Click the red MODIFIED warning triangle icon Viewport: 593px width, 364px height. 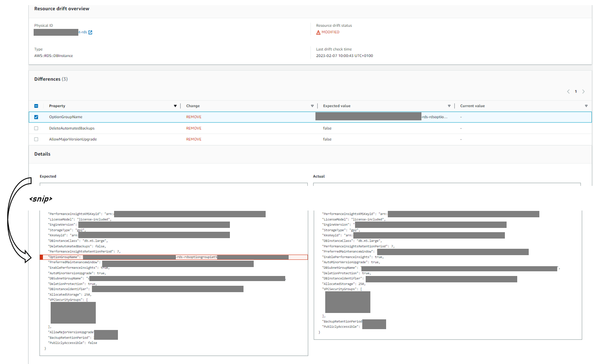[x=319, y=31]
